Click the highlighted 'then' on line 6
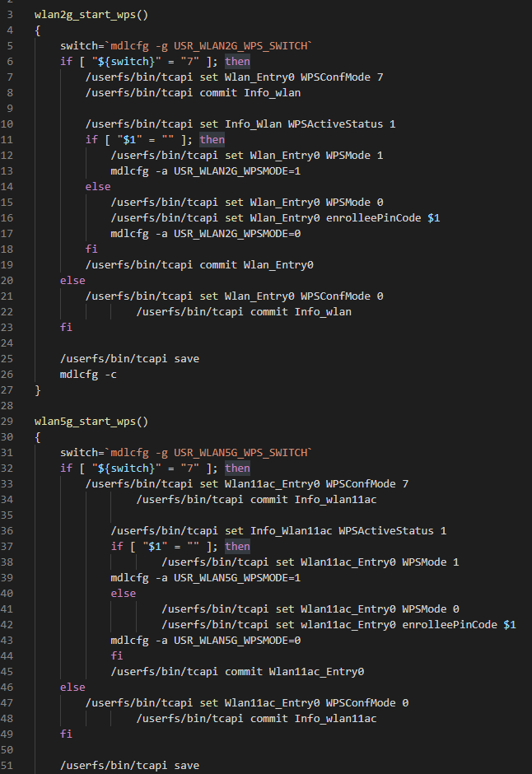Screen dimensions: 532x774 [237, 62]
